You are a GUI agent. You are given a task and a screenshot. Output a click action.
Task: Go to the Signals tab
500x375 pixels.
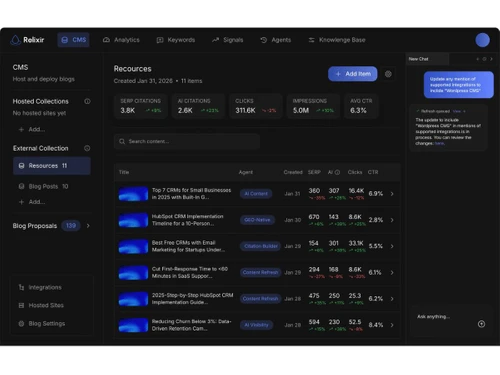pyautogui.click(x=227, y=40)
